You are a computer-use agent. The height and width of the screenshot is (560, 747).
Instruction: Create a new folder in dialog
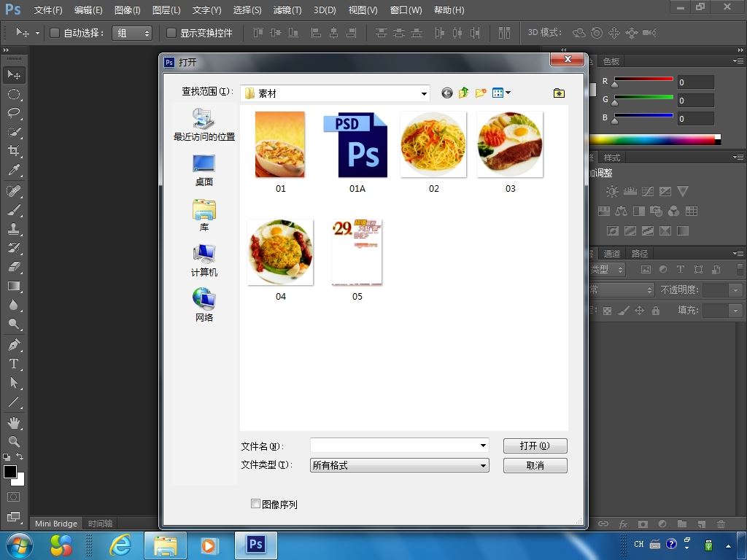[x=481, y=93]
